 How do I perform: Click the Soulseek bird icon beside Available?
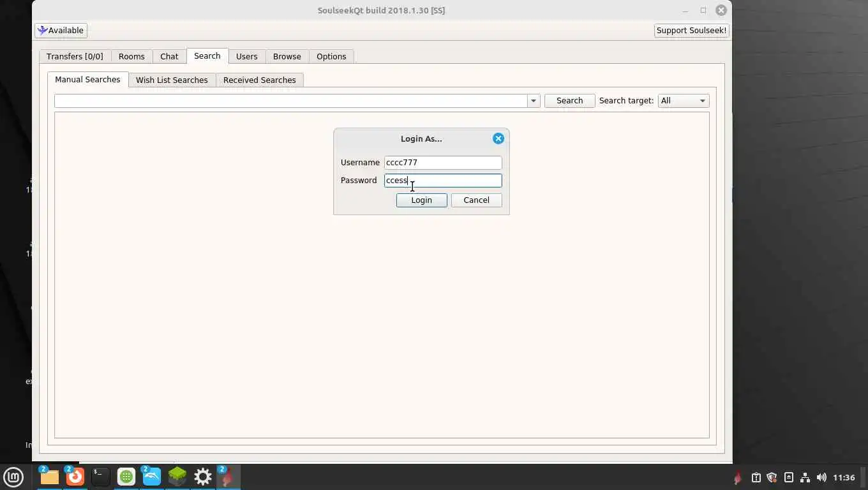[43, 30]
